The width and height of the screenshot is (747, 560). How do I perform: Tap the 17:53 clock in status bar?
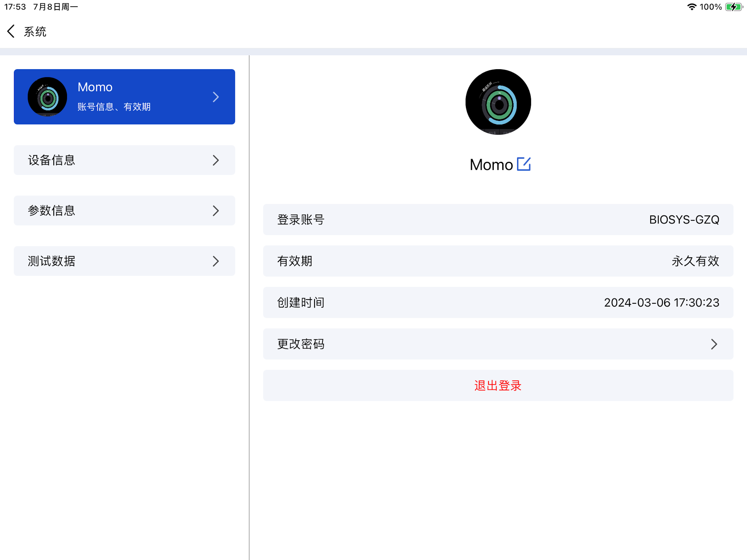(15, 7)
